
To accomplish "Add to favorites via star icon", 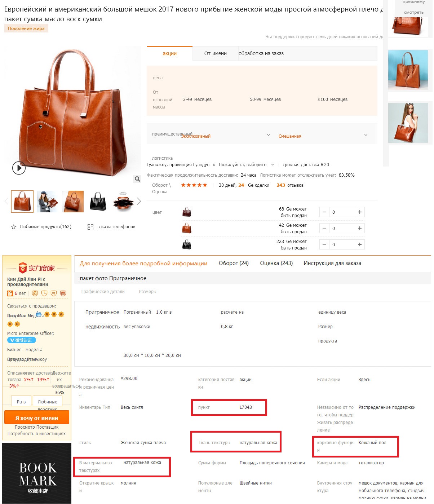I will (x=14, y=227).
